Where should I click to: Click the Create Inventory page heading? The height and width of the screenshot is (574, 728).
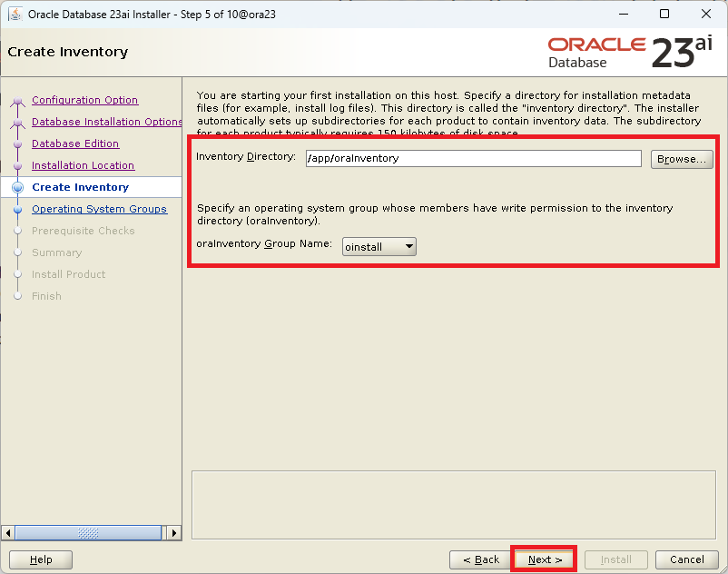(68, 52)
